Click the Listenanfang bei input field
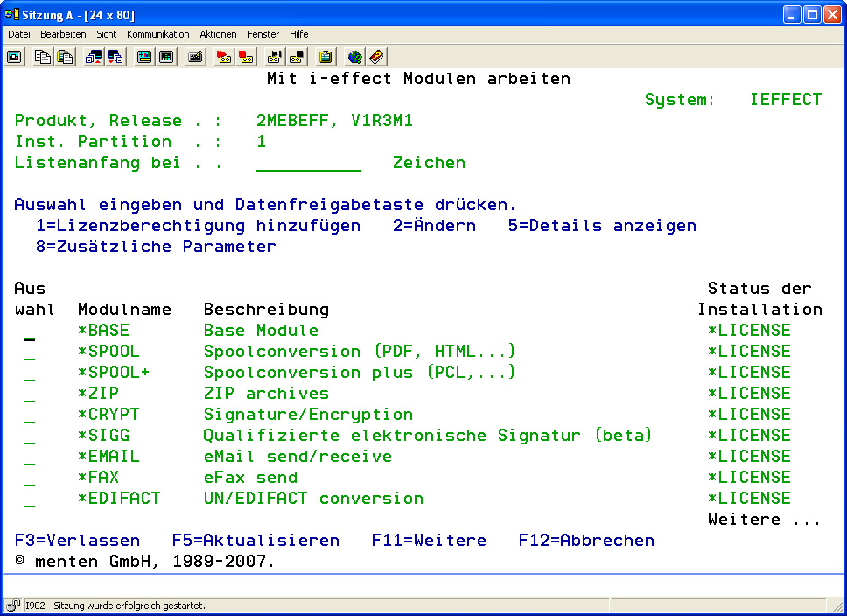Viewport: 847px width, 616px height. pyautogui.click(x=307, y=163)
